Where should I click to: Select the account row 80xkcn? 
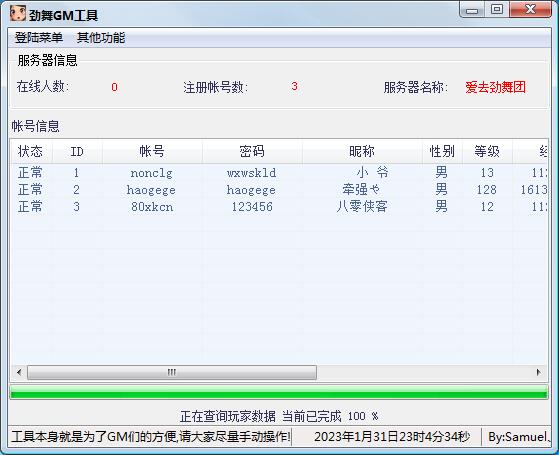tap(279, 206)
